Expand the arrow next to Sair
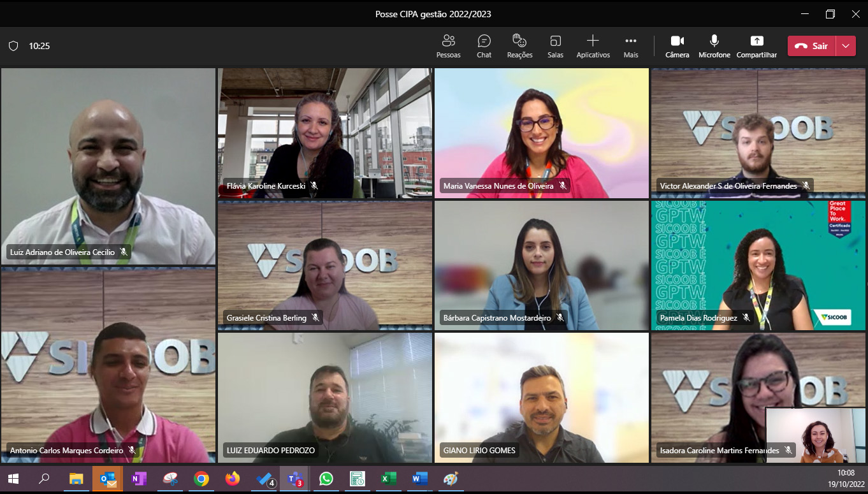Screen dimensions: 868x494 (846, 46)
